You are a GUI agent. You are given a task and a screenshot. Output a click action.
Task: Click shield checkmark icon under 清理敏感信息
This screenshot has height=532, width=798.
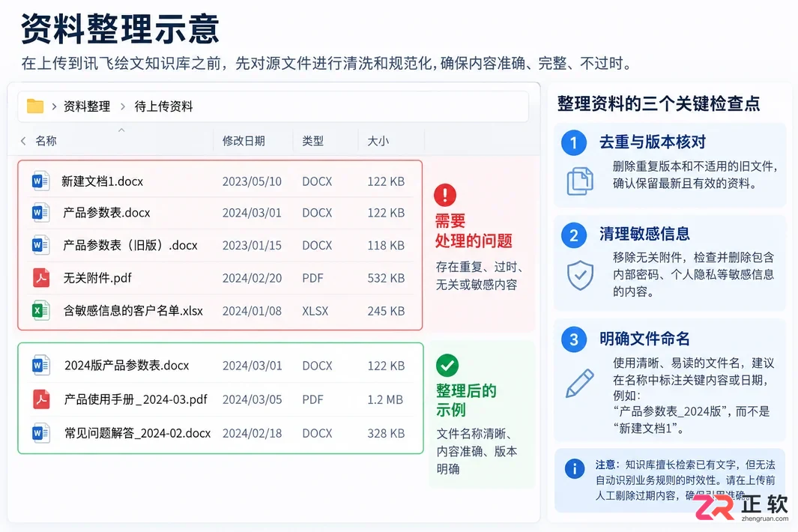580,276
